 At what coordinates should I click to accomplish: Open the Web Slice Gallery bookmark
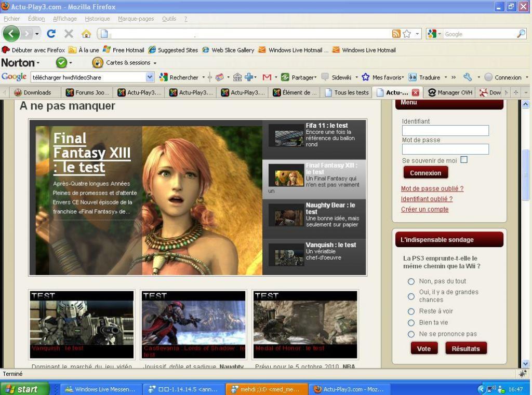click(228, 50)
